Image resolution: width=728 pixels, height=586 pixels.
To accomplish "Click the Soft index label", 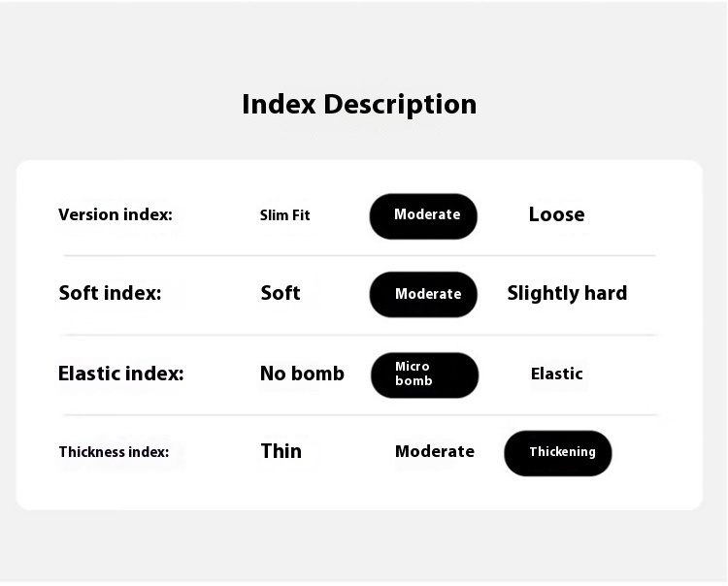I will (110, 293).
